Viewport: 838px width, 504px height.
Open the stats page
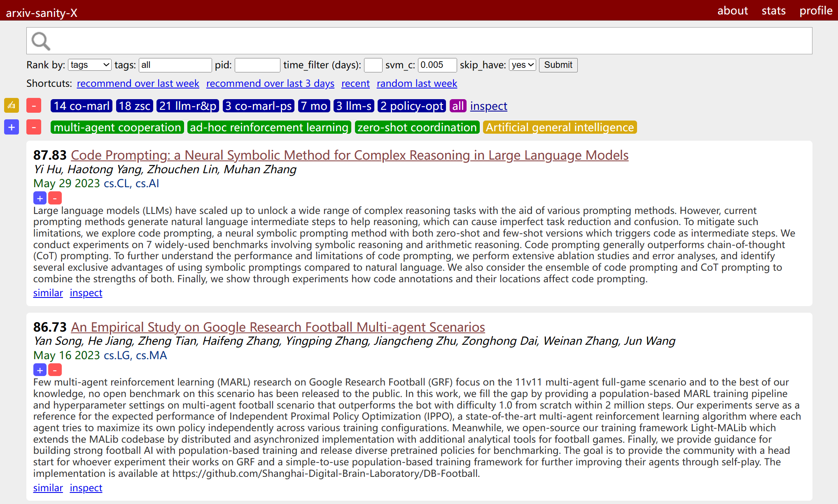coord(773,11)
